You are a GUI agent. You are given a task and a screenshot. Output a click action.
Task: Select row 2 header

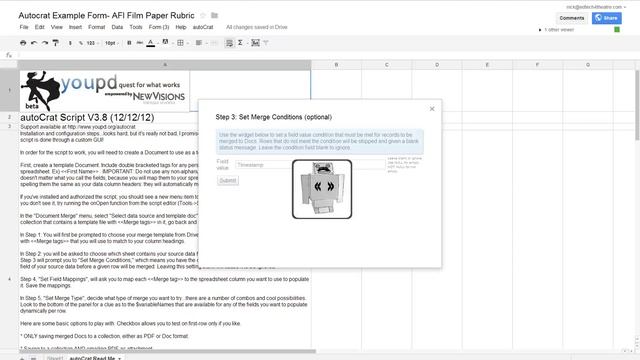tap(9, 117)
